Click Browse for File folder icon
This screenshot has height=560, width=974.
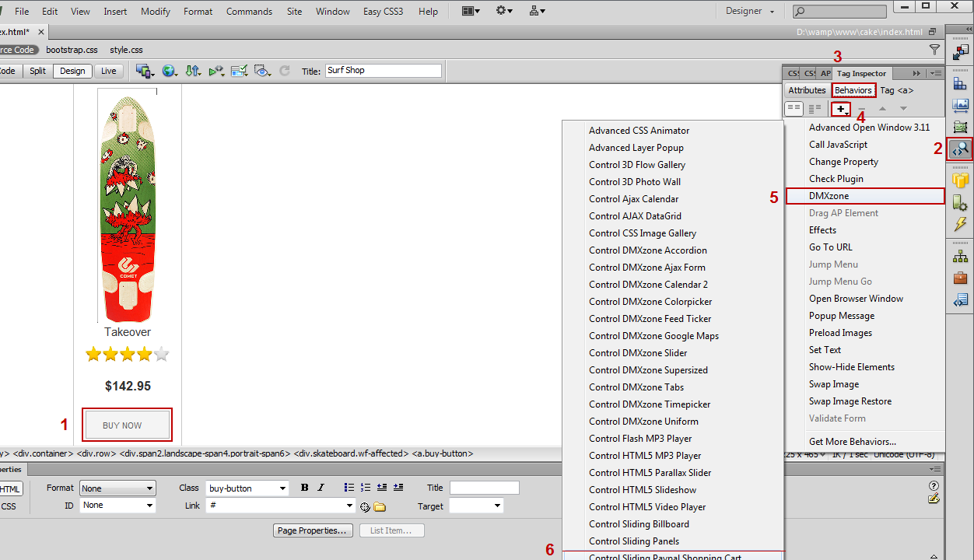[x=380, y=507]
